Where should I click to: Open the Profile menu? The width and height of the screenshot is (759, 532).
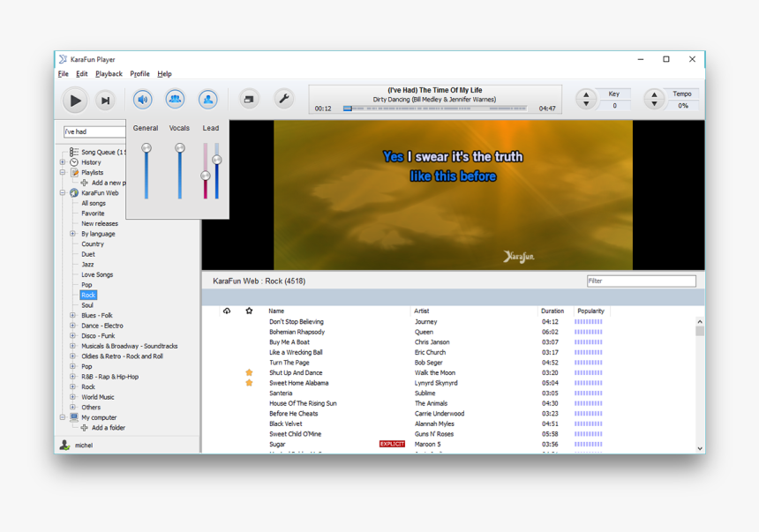pos(139,74)
